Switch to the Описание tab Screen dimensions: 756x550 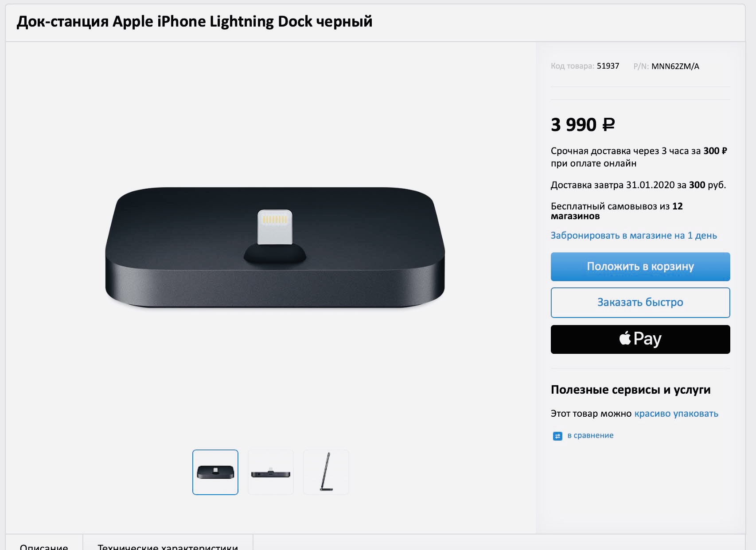click(x=44, y=545)
